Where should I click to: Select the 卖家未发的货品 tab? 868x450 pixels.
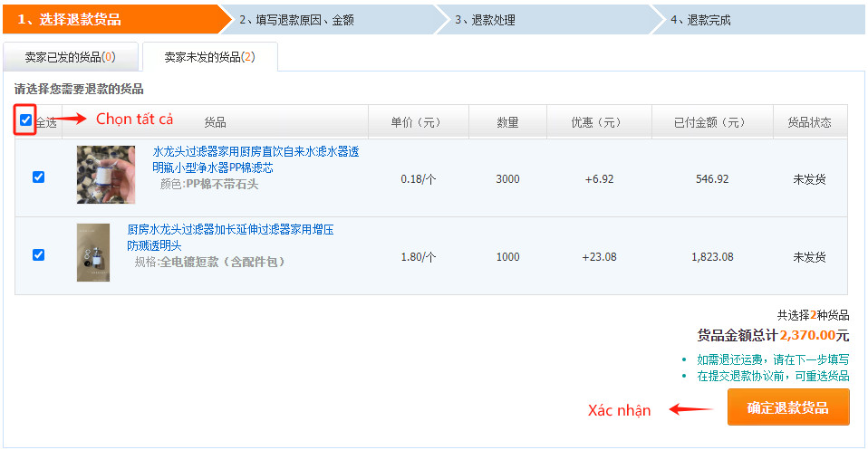[209, 57]
